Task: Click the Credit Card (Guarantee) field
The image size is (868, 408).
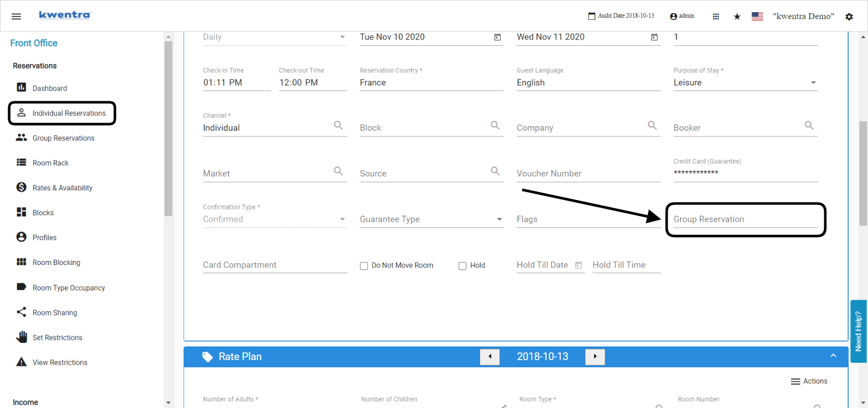Action: [745, 173]
